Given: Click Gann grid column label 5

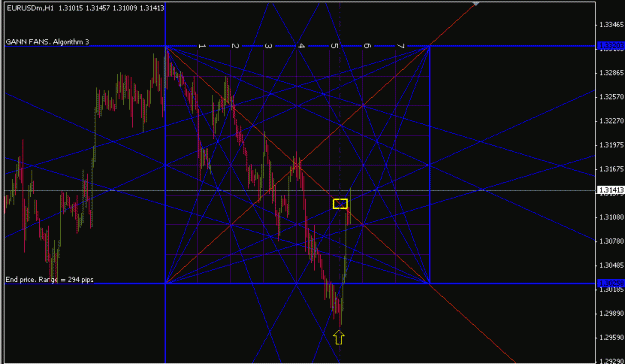Looking at the screenshot, I should click(x=334, y=46).
